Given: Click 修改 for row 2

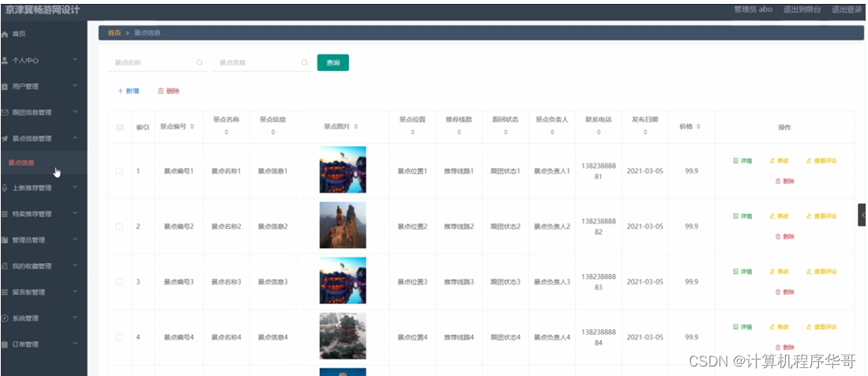Looking at the screenshot, I should 779,216.
